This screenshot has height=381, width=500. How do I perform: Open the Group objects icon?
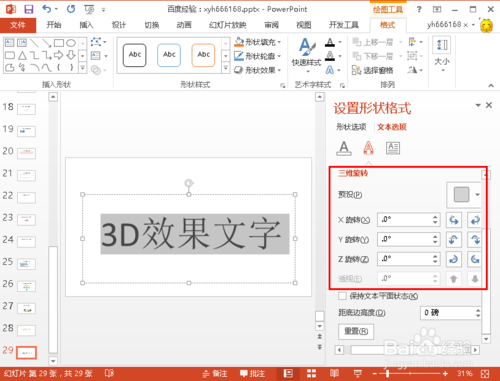coord(413,56)
